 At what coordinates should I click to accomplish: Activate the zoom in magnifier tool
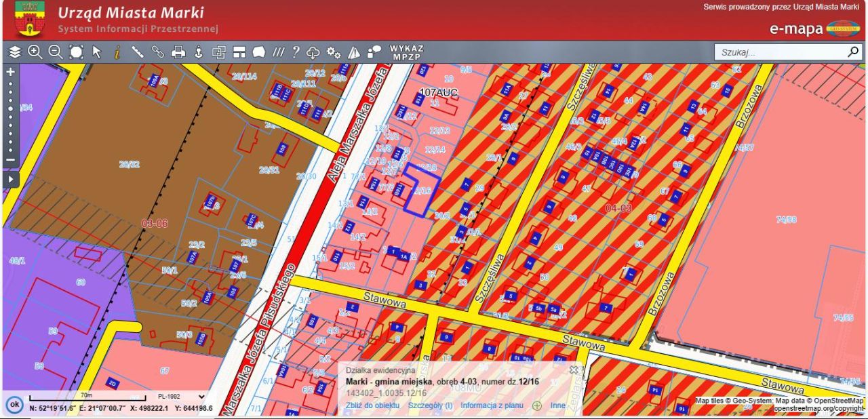(x=35, y=52)
